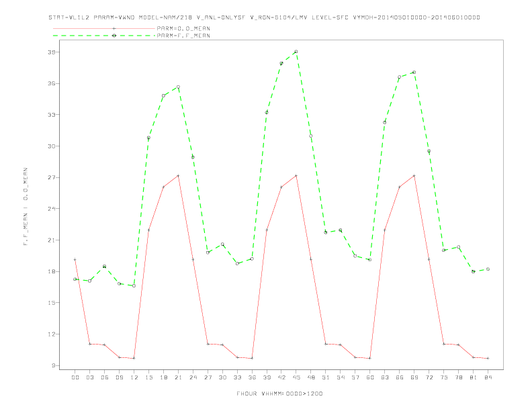
Task: Click the PARM=F.F_MEAN legend label
Action: coord(183,36)
